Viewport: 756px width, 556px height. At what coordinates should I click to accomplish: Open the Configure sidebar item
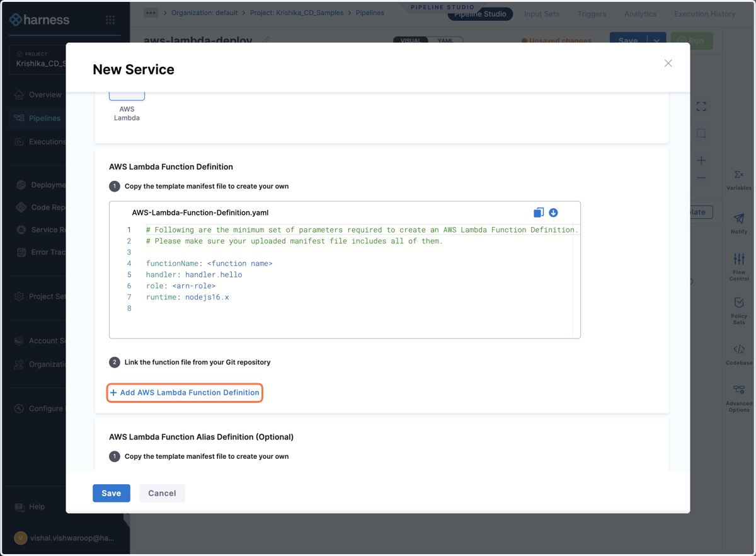[38, 408]
